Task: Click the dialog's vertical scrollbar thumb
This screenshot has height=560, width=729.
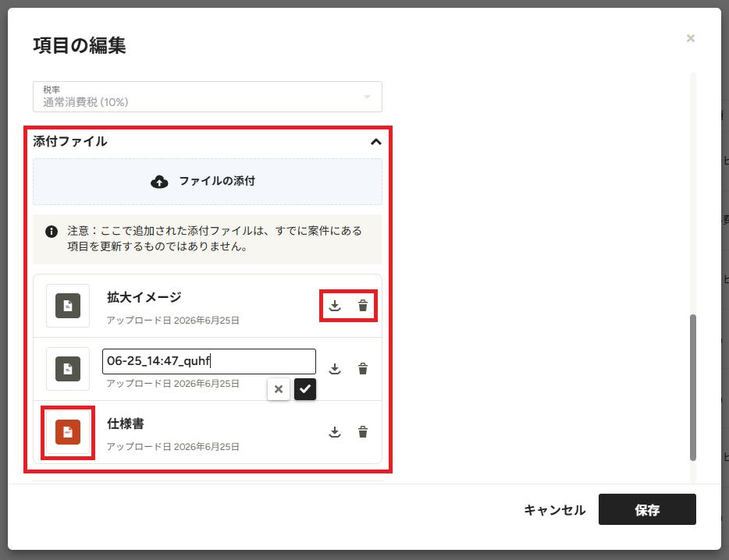Action: coord(693,388)
